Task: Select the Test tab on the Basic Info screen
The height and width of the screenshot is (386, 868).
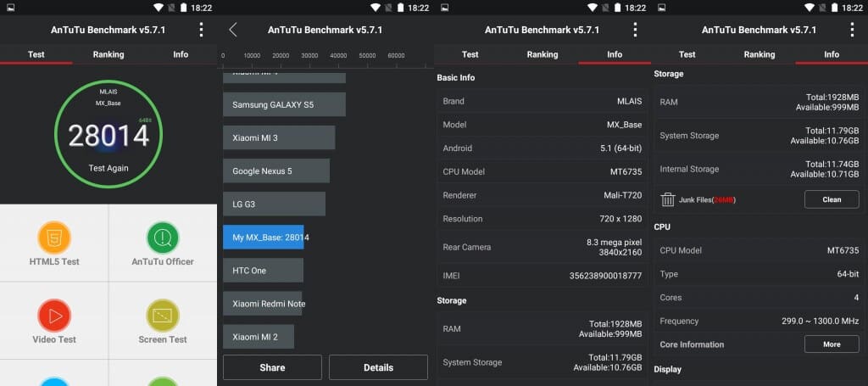Action: [470, 54]
